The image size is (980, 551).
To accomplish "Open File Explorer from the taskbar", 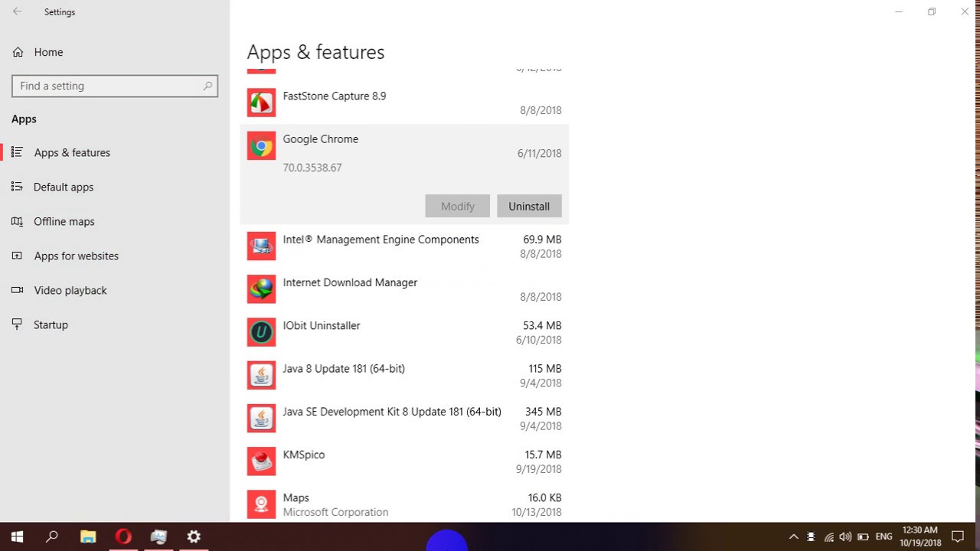I will [x=88, y=536].
